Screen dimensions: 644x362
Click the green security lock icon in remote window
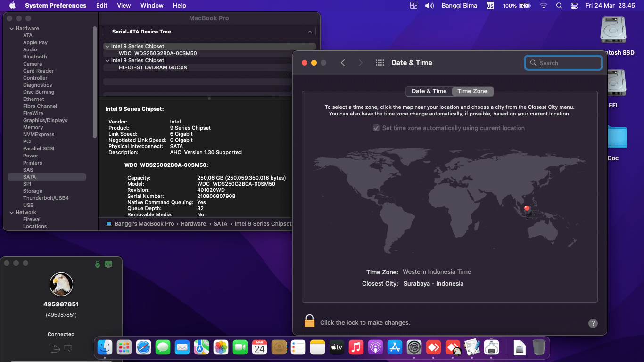[98, 264]
